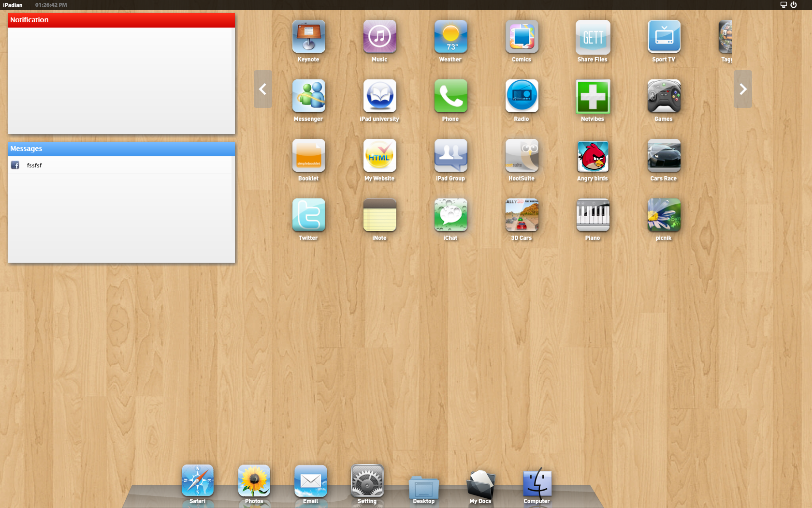This screenshot has height=508, width=812.
Task: Open Computer from the dock
Action: tap(536, 482)
